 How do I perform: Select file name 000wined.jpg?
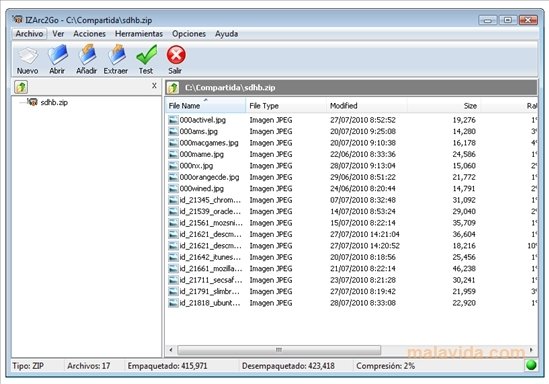tap(202, 189)
